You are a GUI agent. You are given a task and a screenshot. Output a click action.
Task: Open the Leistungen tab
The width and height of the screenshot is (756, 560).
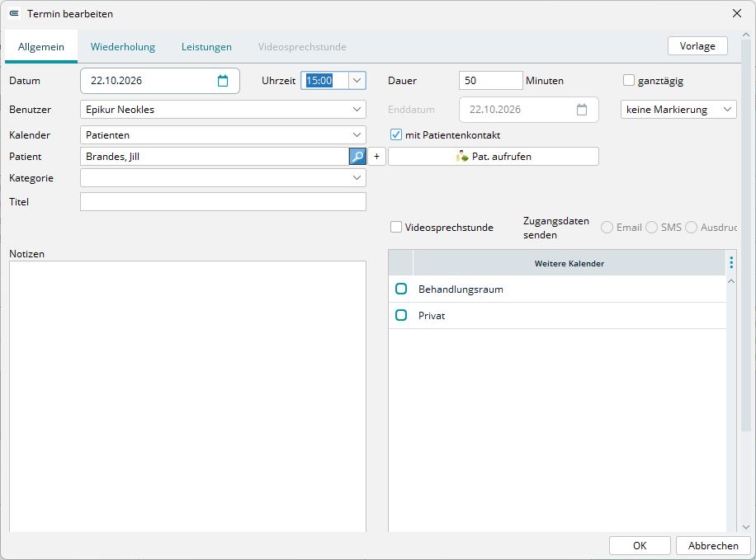[x=206, y=47]
